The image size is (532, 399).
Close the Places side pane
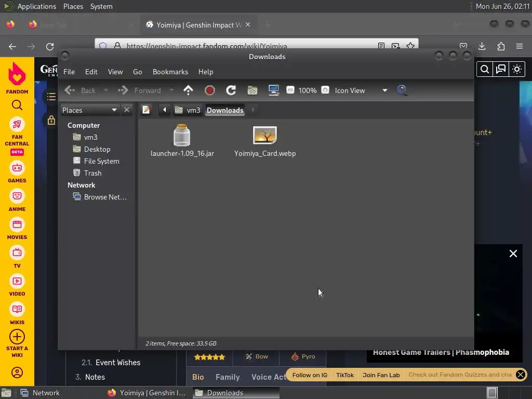(x=127, y=110)
